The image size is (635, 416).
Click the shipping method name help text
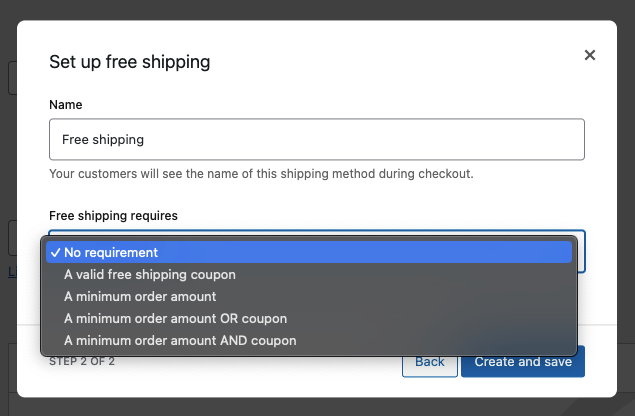click(261, 174)
